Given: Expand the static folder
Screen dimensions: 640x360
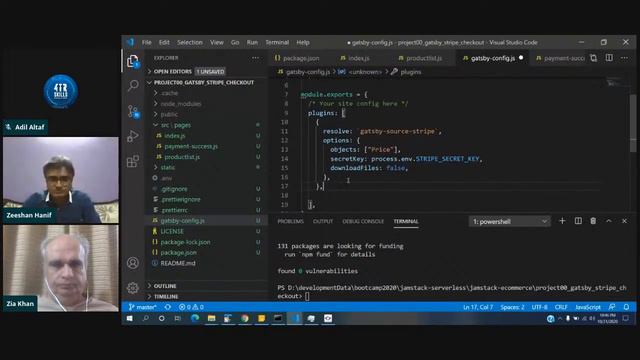Looking at the screenshot, I should click(x=168, y=167).
